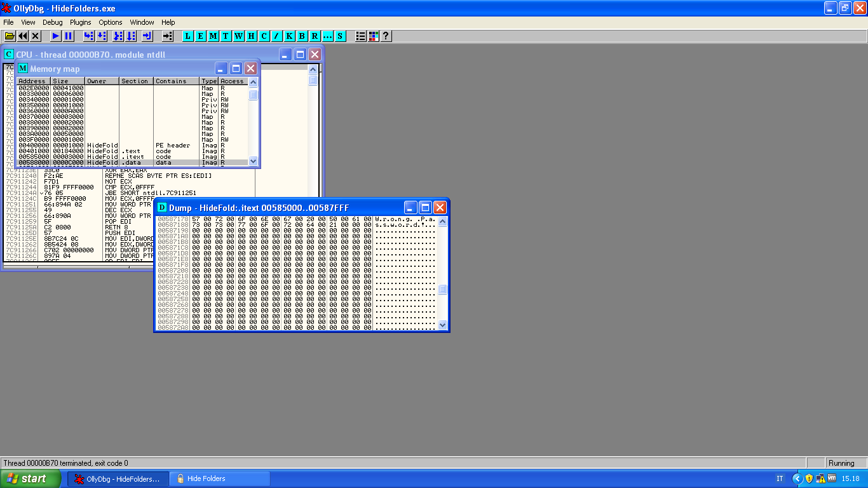Show Source window via S icon
The width and height of the screenshot is (868, 488).
(341, 36)
